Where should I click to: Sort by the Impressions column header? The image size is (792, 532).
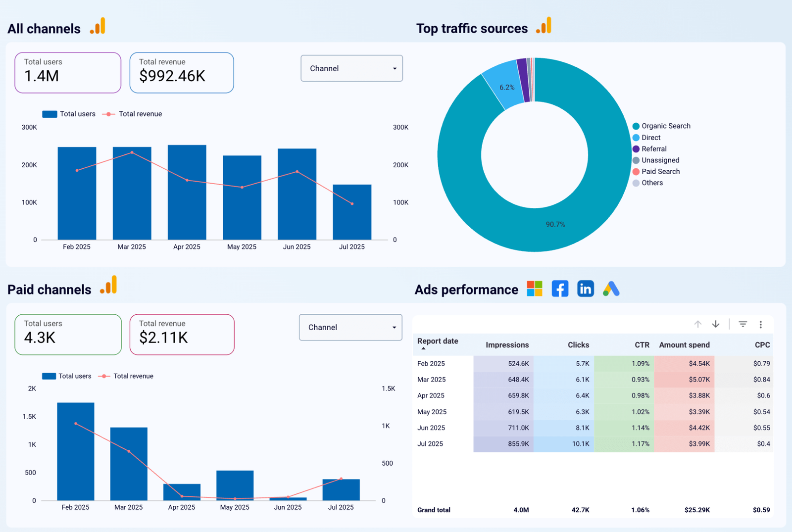507,345
